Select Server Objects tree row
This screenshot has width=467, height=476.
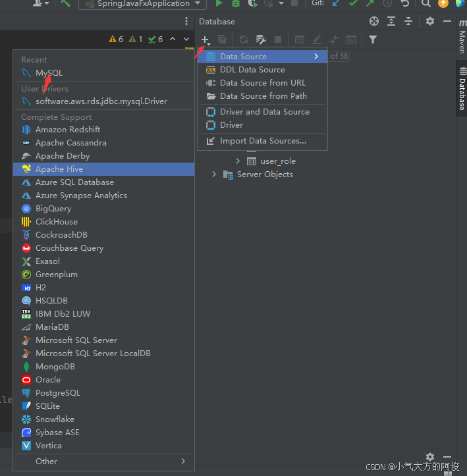click(325, 174)
